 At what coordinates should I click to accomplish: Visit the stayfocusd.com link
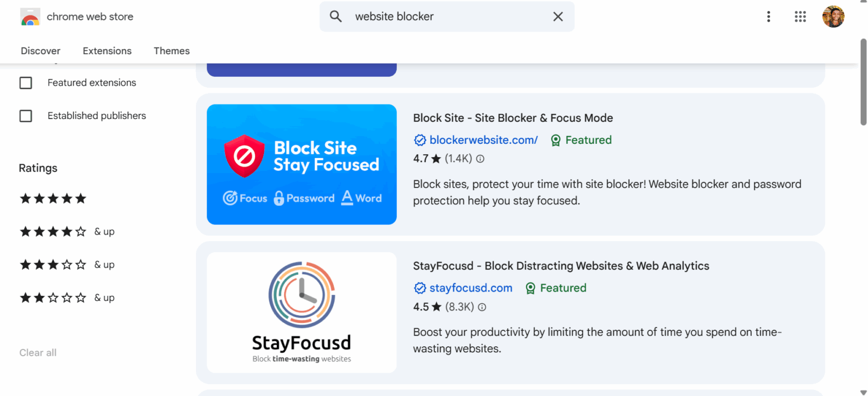pos(470,288)
